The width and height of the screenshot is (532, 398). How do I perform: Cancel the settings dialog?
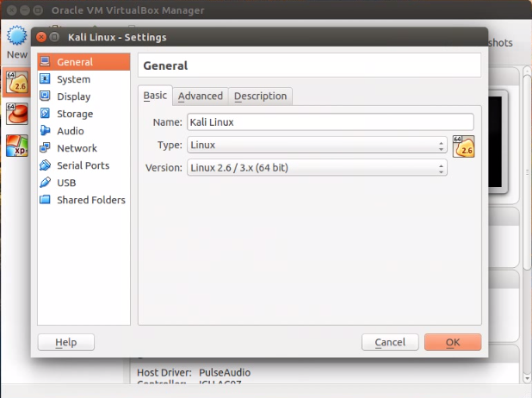(390, 342)
